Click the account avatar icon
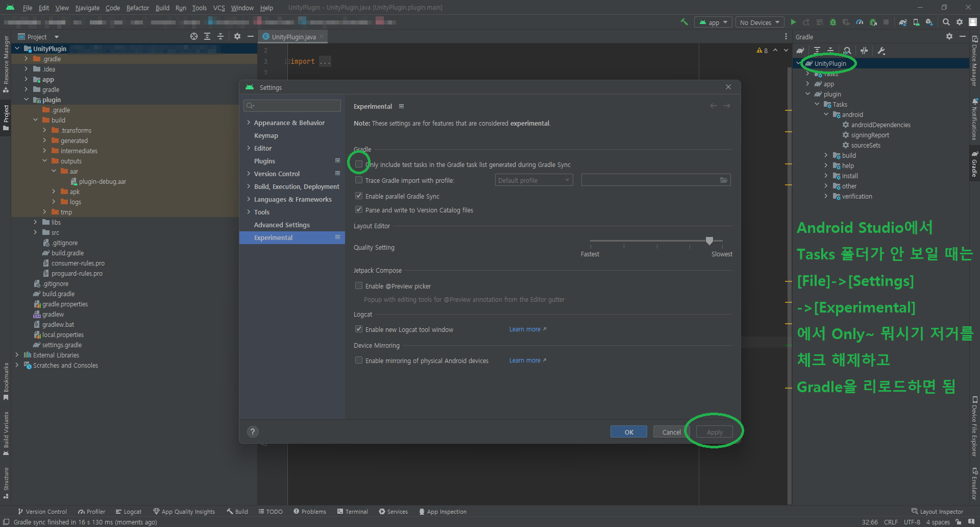 [x=973, y=22]
